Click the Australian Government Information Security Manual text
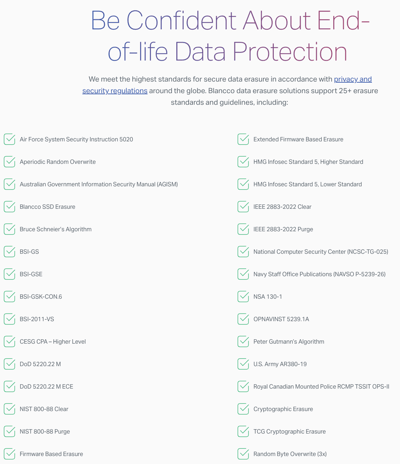400x464 pixels. [99, 184]
